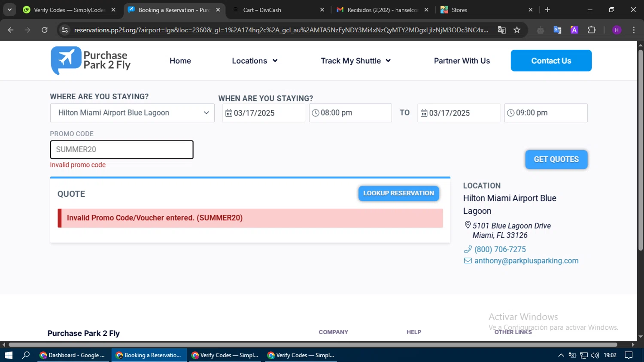The width and height of the screenshot is (644, 362).
Task: Click the translate page icon
Action: [501, 30]
